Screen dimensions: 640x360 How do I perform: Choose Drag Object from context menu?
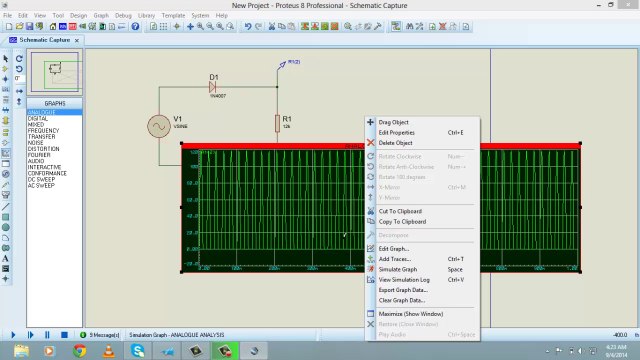click(x=422, y=122)
